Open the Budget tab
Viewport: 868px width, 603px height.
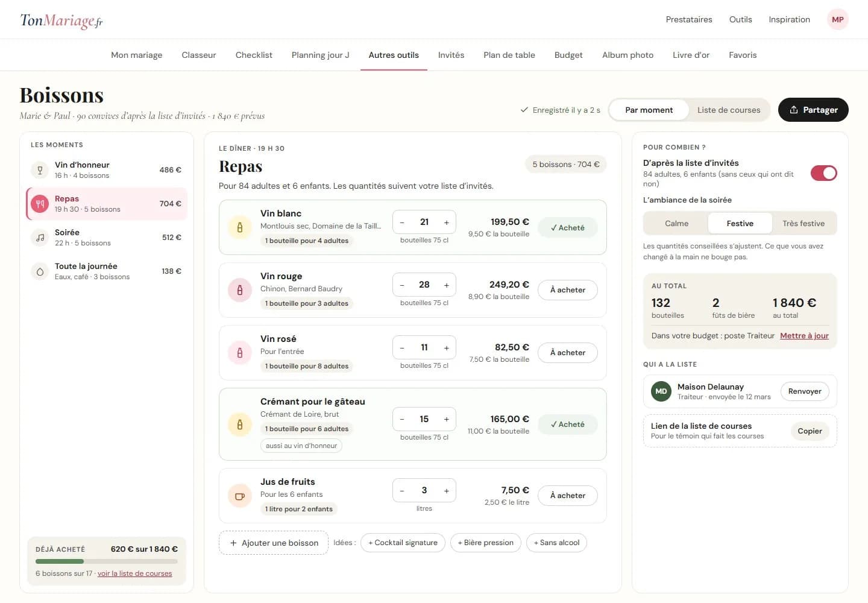coord(568,55)
